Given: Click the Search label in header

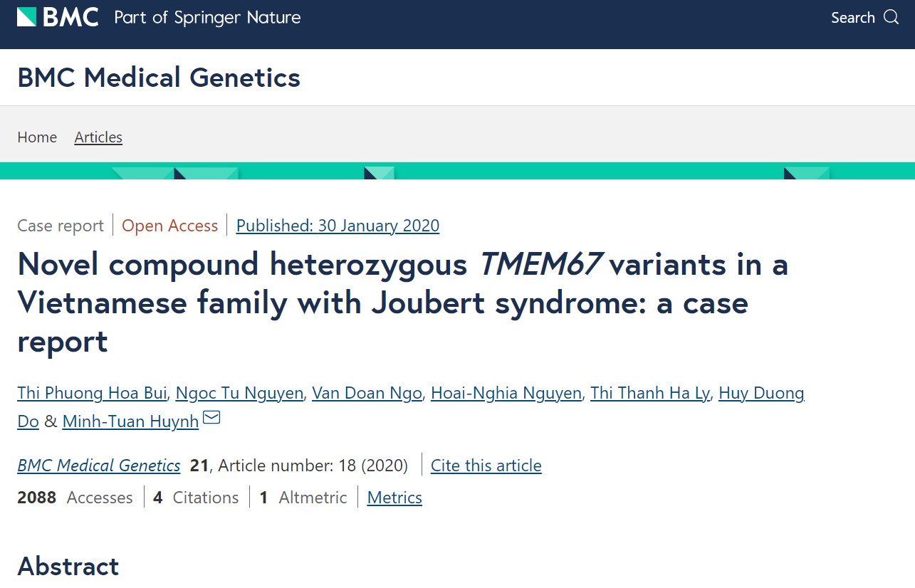Looking at the screenshot, I should pyautogui.click(x=852, y=18).
